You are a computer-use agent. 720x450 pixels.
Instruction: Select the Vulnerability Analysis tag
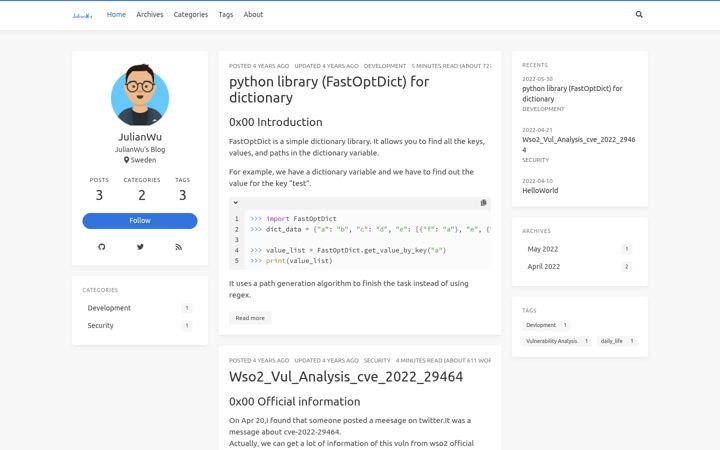click(557, 341)
